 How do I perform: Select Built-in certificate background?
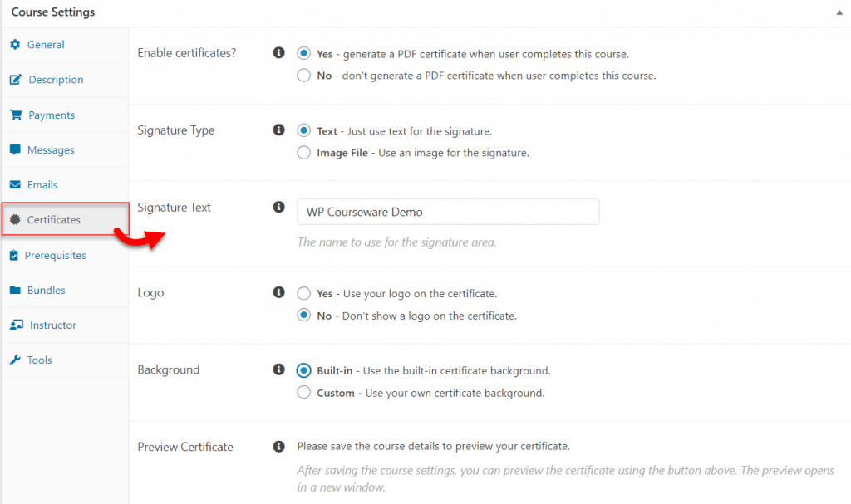304,370
